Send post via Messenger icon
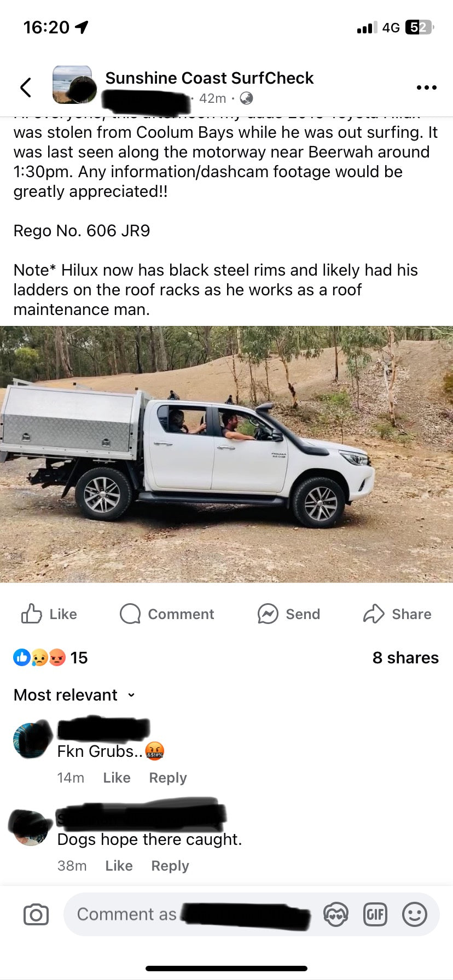The width and height of the screenshot is (453, 980). point(289,614)
